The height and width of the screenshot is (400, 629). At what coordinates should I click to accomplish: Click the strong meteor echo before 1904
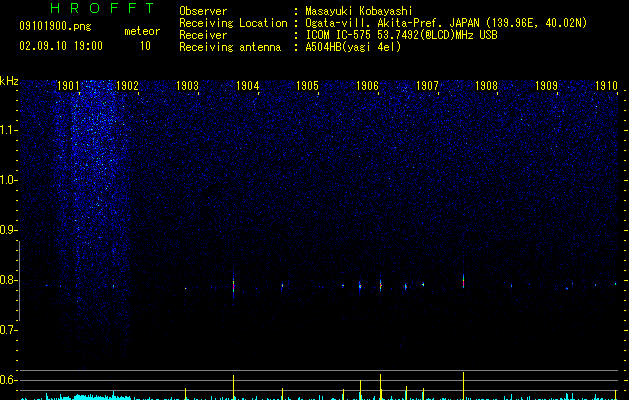tap(233, 286)
